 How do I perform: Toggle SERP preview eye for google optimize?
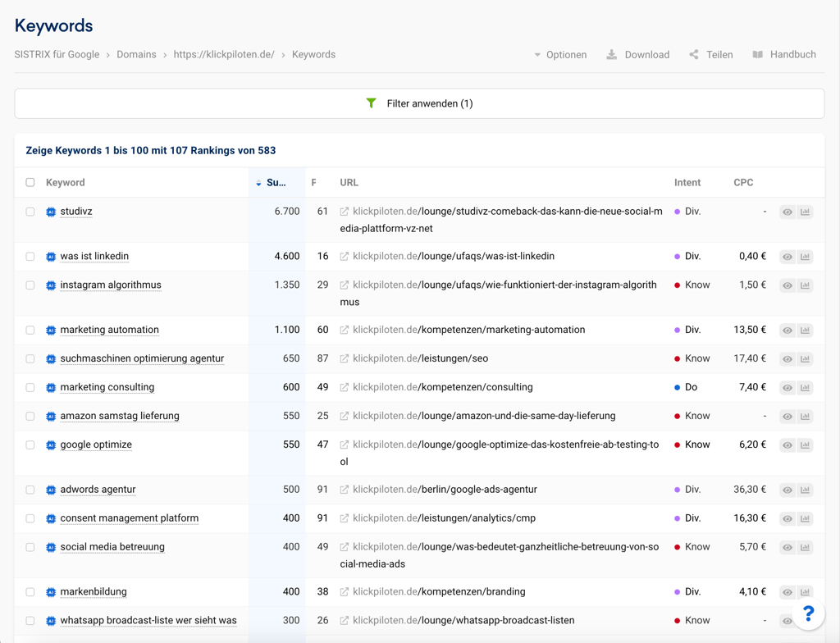(787, 445)
